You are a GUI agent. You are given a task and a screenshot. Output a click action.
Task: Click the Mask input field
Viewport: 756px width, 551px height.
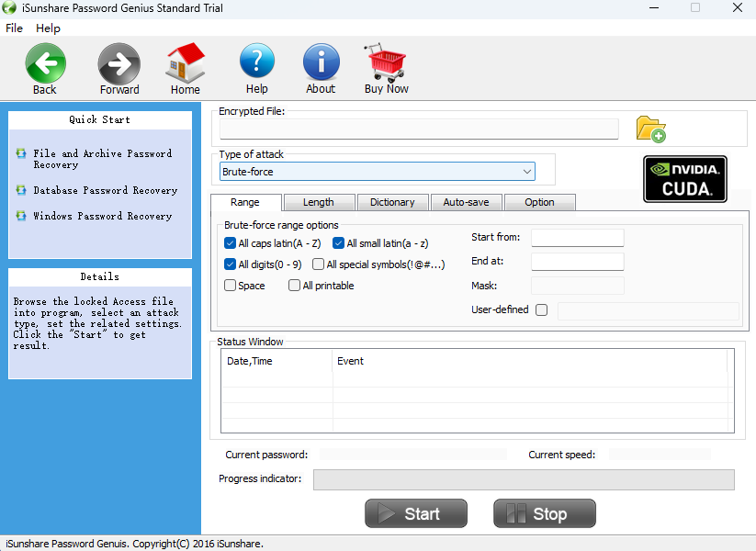(x=578, y=286)
